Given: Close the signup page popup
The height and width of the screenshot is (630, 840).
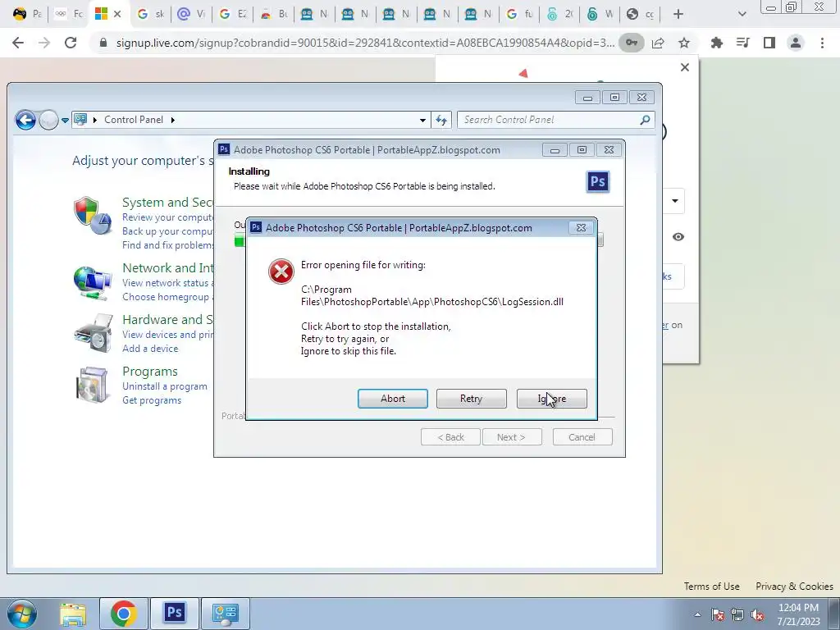Looking at the screenshot, I should tap(685, 67).
